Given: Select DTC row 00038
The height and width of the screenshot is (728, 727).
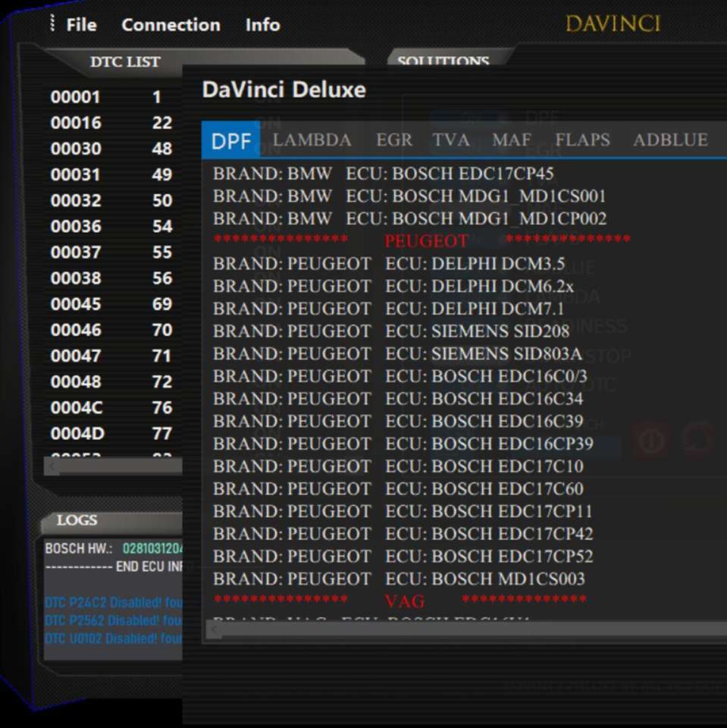Looking at the screenshot, I should point(111,278).
